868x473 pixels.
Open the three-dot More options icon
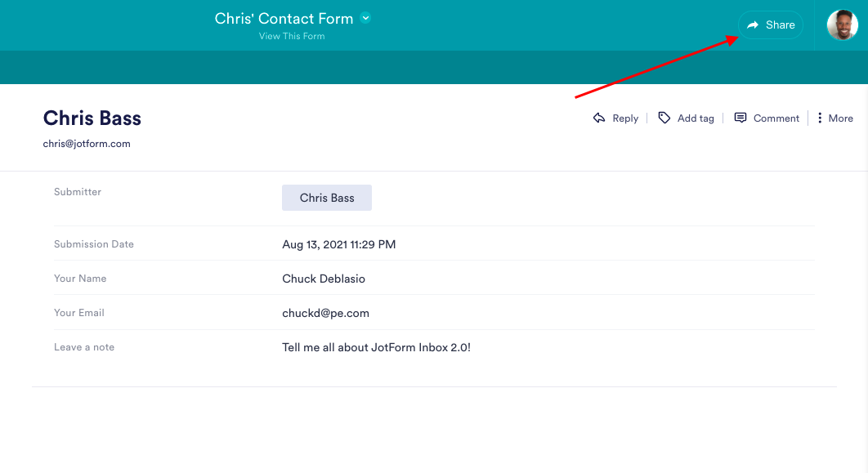point(819,118)
